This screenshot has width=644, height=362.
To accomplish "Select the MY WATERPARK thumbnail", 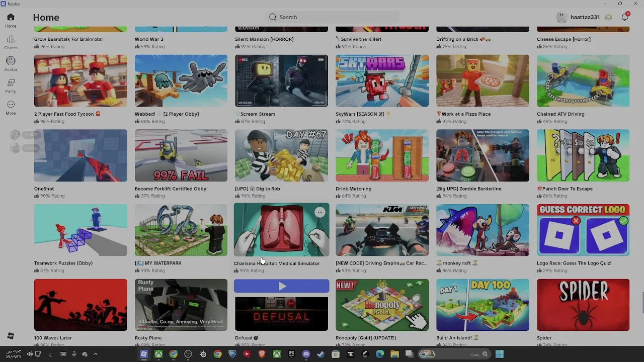I will click(x=181, y=230).
